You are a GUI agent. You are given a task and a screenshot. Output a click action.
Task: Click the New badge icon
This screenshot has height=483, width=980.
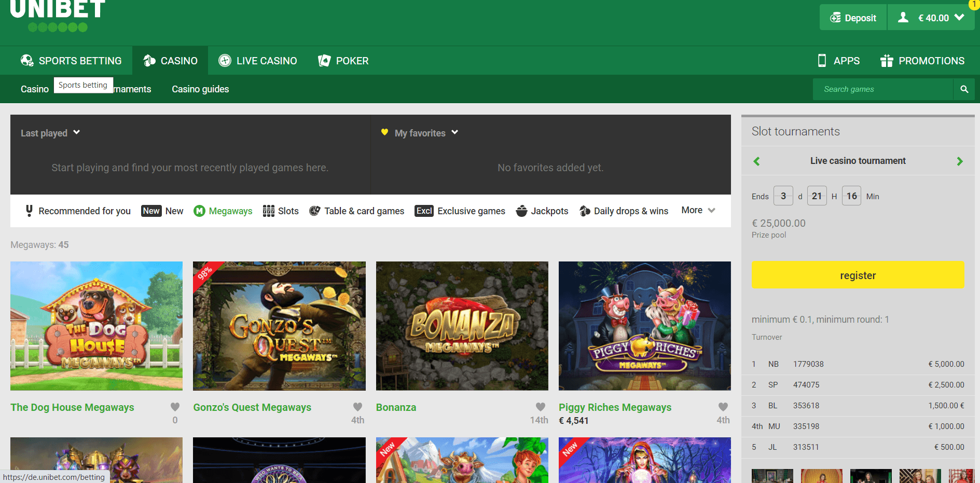point(151,211)
